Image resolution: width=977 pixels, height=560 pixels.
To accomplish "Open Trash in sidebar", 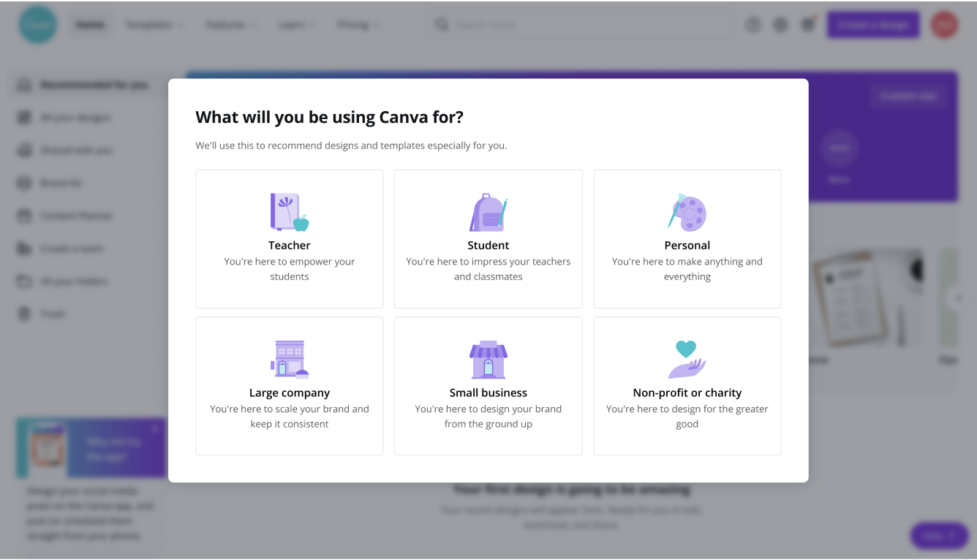I will click(42, 314).
